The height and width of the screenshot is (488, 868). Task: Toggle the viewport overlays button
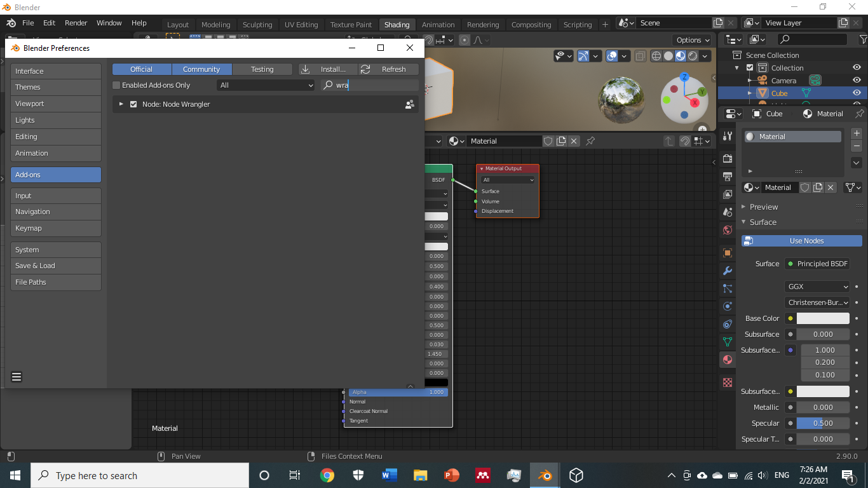[611, 56]
